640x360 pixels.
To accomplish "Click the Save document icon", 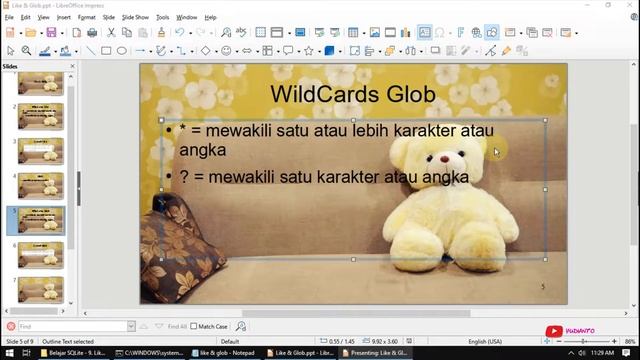I will click(x=51, y=32).
